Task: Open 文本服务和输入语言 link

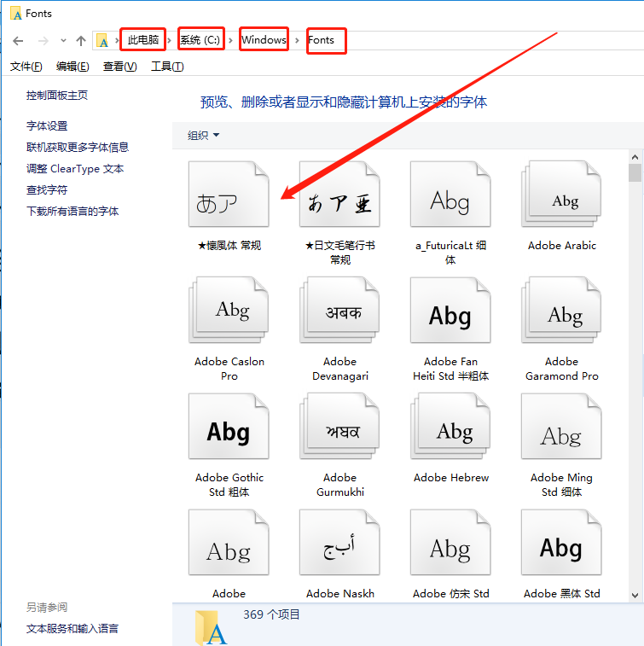Action: pyautogui.click(x=73, y=628)
